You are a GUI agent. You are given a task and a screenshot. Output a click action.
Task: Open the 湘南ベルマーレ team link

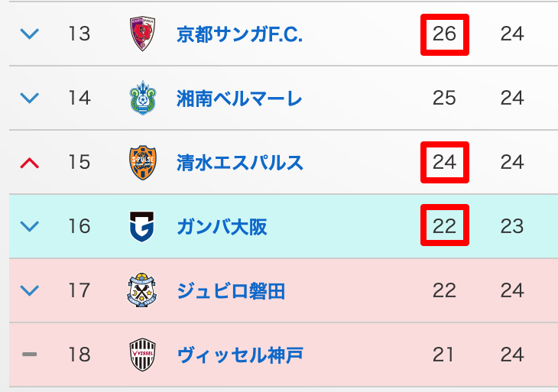(239, 98)
